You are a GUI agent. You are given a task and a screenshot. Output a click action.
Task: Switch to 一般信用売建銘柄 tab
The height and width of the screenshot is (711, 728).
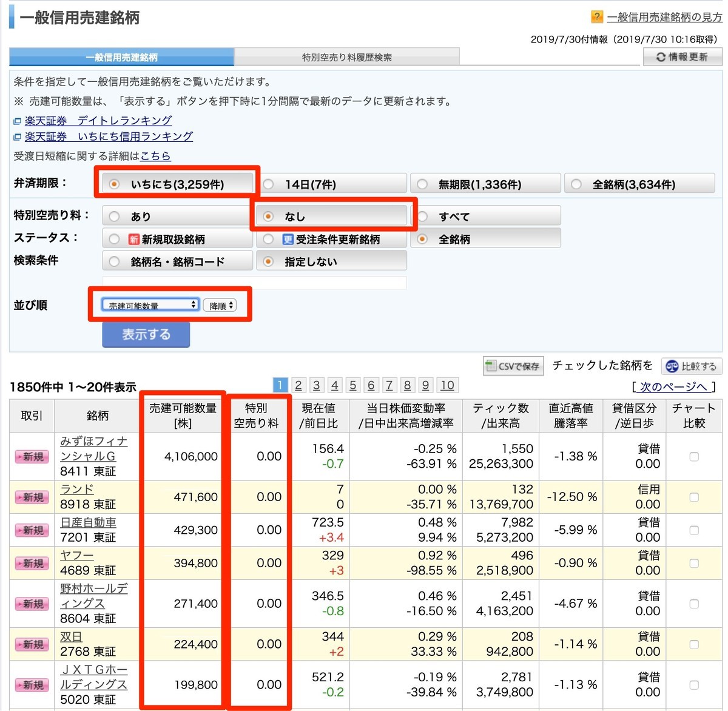(121, 57)
